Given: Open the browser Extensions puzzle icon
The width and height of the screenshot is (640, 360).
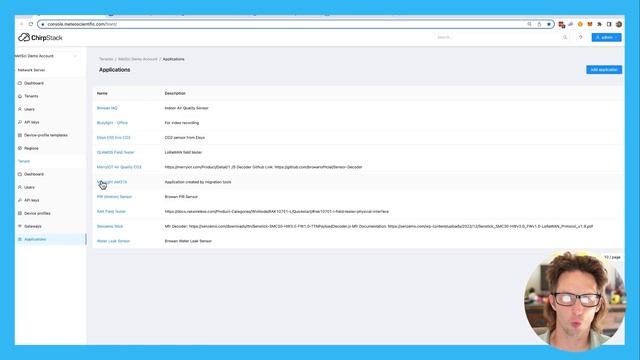Looking at the screenshot, I should (599, 24).
